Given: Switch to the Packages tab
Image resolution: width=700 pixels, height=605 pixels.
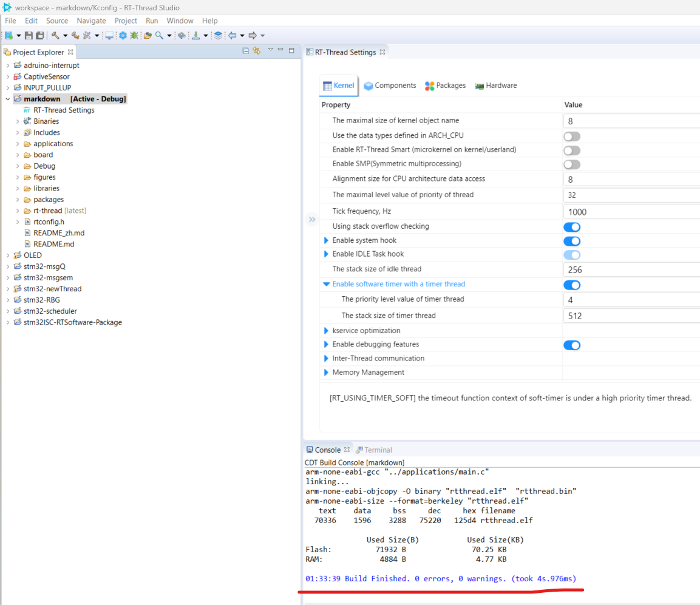Looking at the screenshot, I should click(x=445, y=86).
